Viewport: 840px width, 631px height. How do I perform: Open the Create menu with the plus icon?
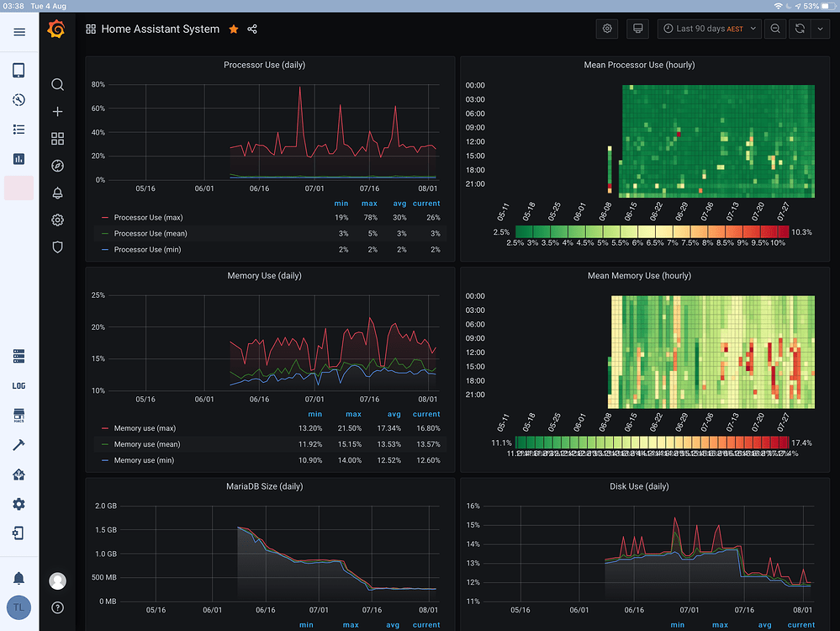57,111
